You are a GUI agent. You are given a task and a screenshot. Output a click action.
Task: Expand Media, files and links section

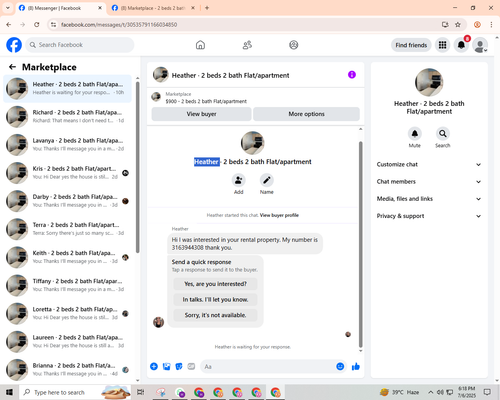tap(429, 199)
